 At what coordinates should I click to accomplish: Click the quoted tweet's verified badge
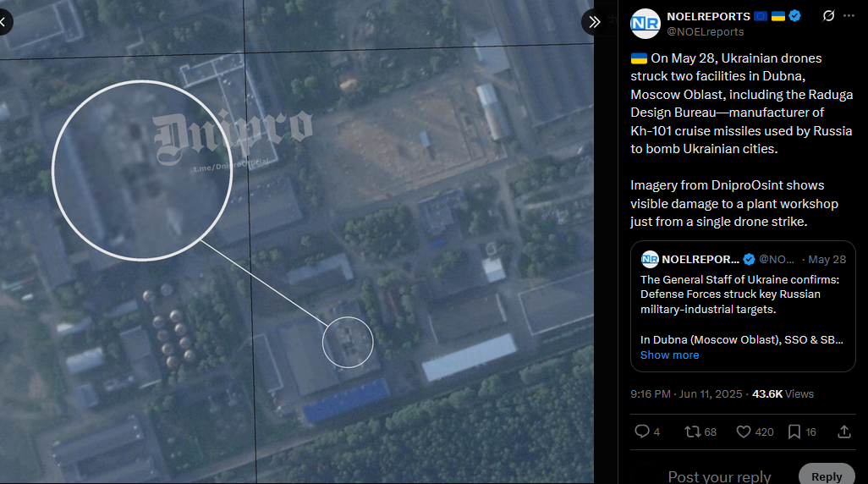(749, 259)
